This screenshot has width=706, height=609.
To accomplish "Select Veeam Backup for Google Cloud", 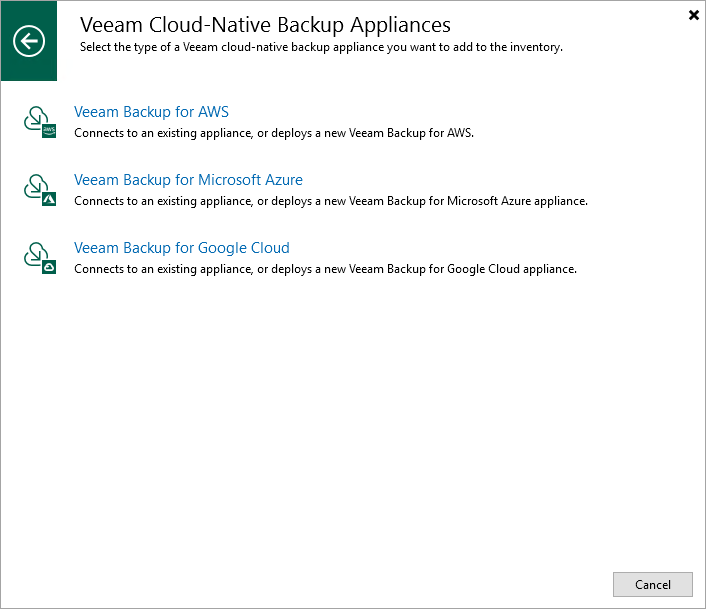I will [x=182, y=248].
